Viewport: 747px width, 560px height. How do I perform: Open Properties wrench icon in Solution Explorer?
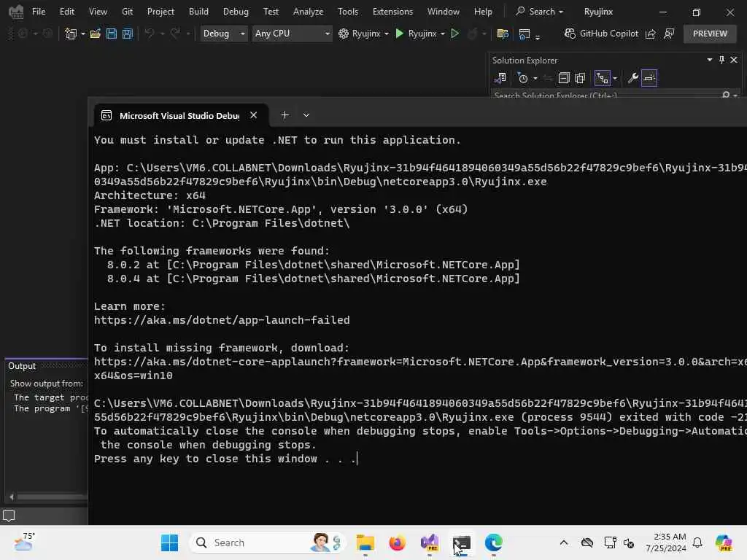click(632, 78)
